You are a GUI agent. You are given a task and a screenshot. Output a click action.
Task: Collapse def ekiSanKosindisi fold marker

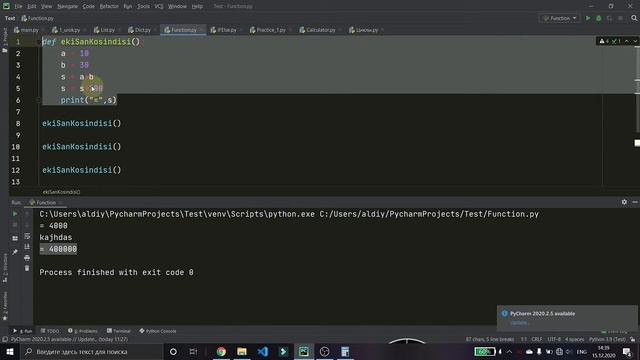(39, 42)
